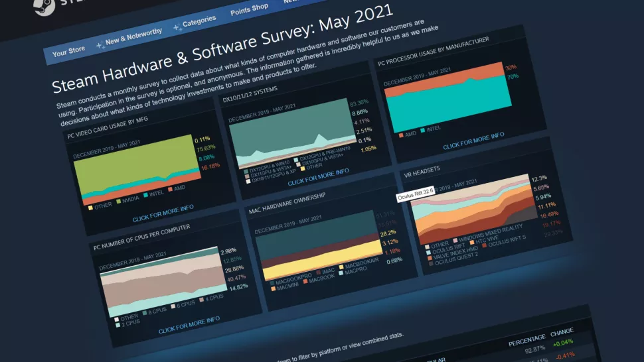Viewport: 644px width, 362px height.
Task: Click the INTEL legend swatch in processor chart
Action: 423,131
